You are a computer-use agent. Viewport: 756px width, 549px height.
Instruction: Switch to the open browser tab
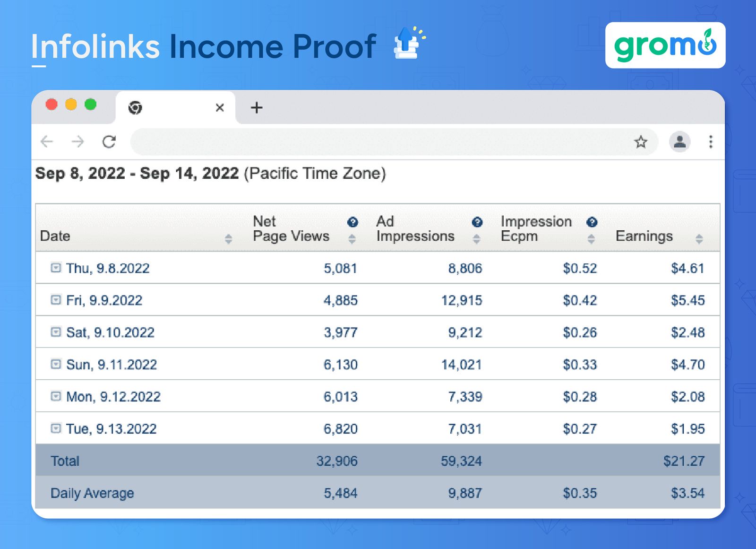click(175, 108)
